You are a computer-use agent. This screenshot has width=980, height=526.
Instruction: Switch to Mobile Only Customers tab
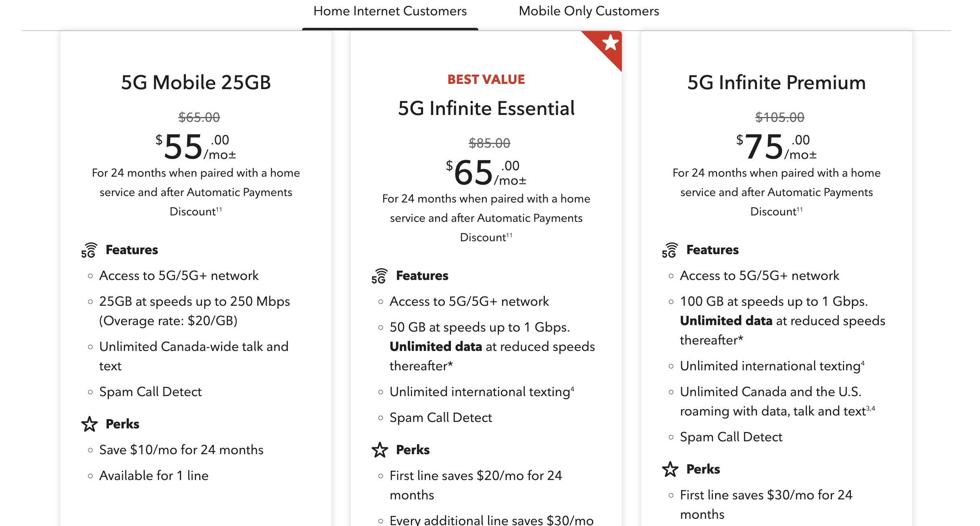(588, 11)
